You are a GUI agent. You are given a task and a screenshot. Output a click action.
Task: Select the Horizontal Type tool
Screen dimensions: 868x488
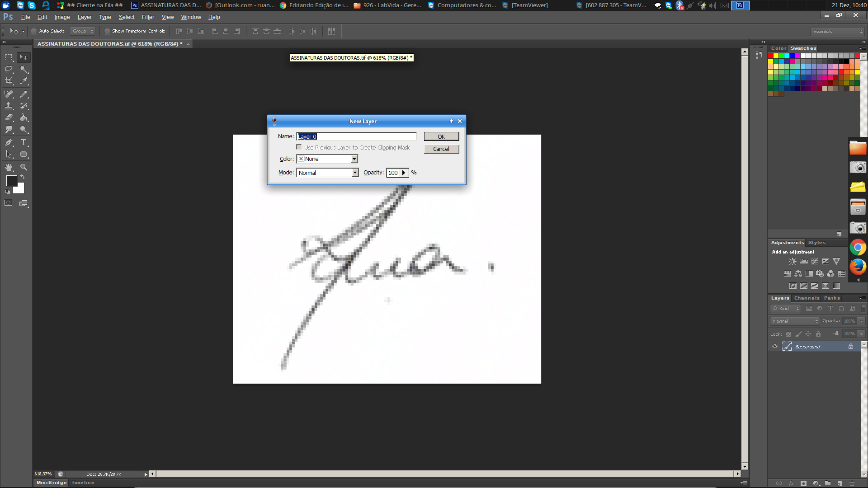point(24,142)
